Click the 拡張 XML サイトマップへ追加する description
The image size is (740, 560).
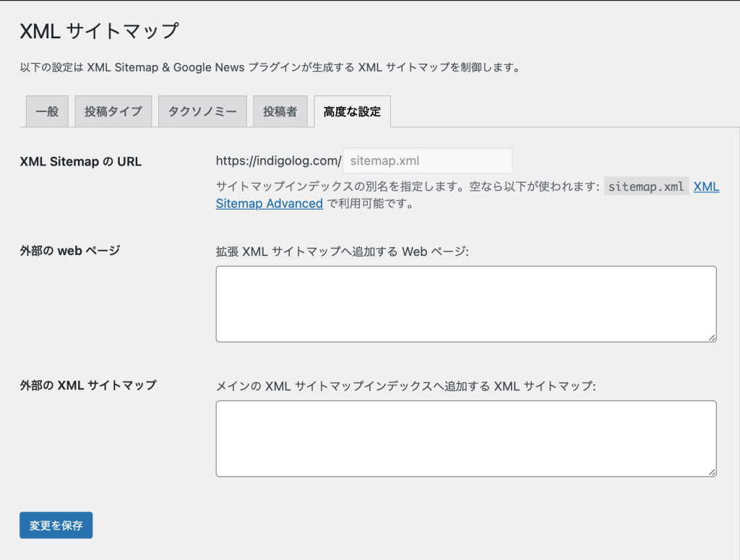342,251
